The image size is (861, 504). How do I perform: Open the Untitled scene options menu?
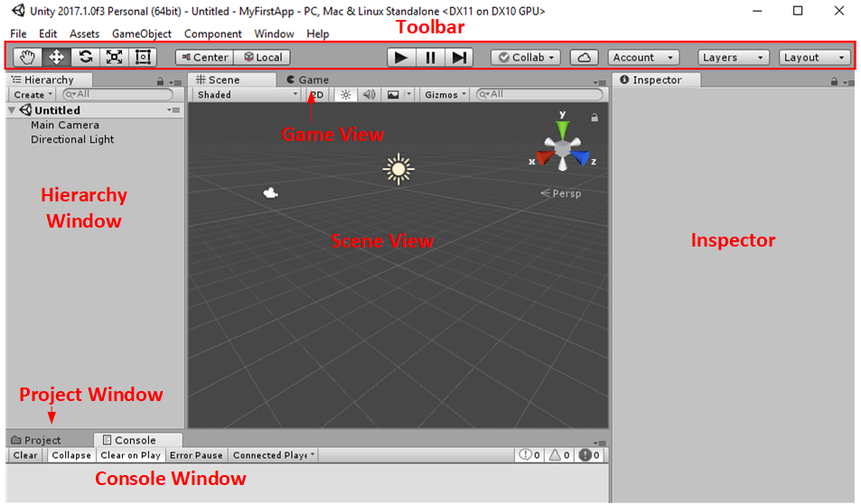click(x=174, y=110)
